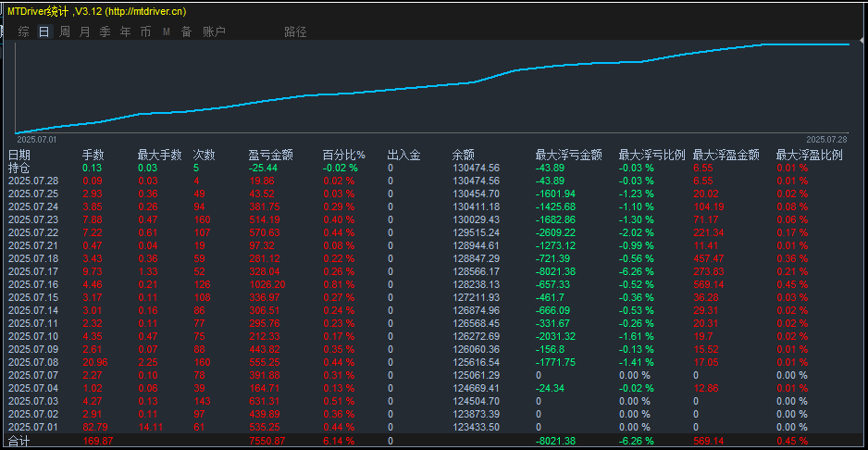This screenshot has height=450, width=868.
Task: Open the 备 notes tab
Action: (187, 32)
